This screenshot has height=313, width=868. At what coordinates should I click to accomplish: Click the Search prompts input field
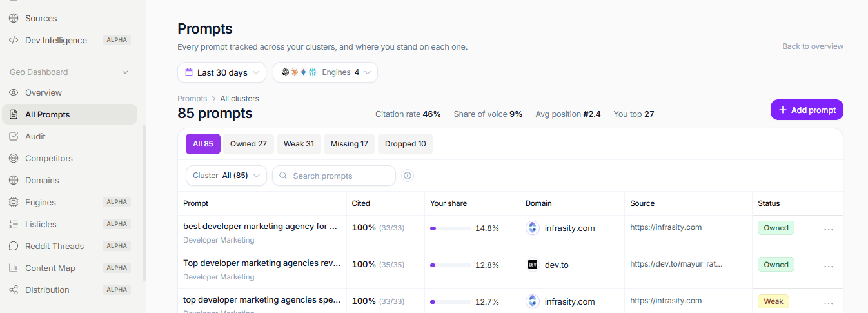click(x=334, y=176)
